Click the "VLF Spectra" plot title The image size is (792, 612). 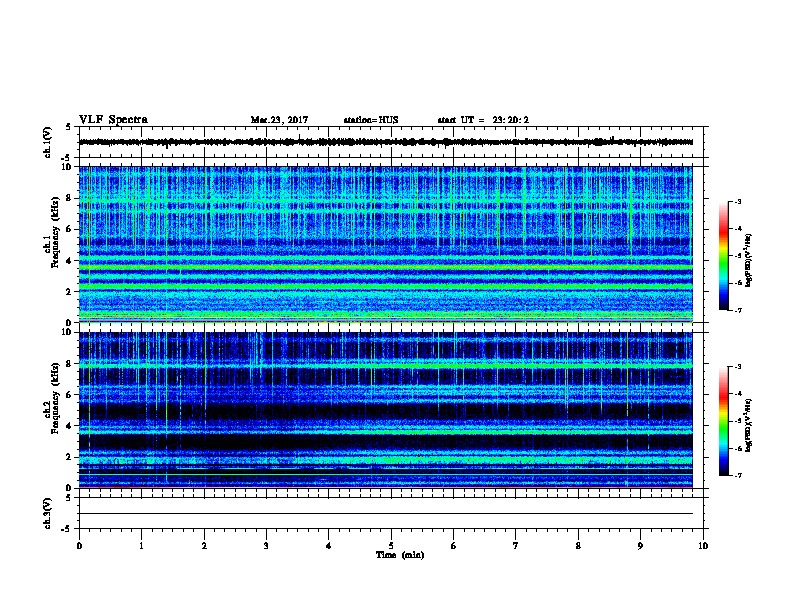point(113,120)
